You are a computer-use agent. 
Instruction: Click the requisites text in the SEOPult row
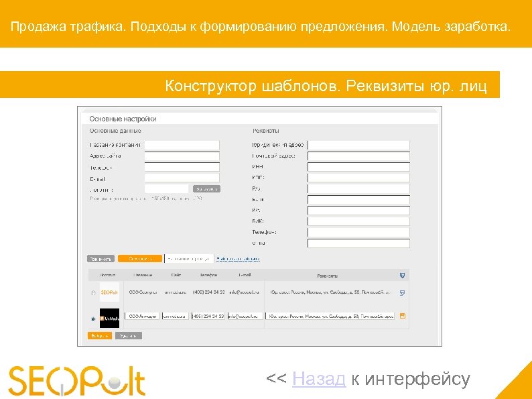click(330, 292)
